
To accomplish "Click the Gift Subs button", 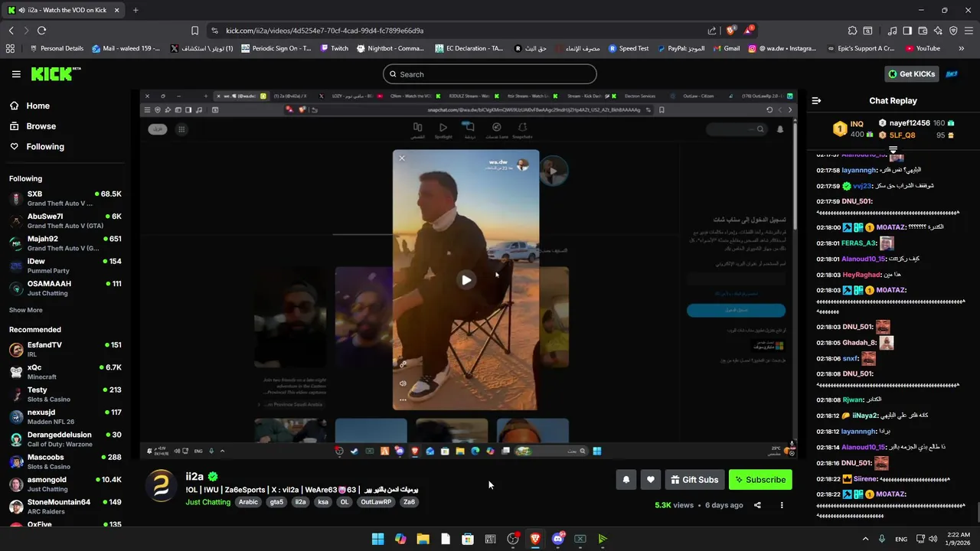I will [694, 480].
